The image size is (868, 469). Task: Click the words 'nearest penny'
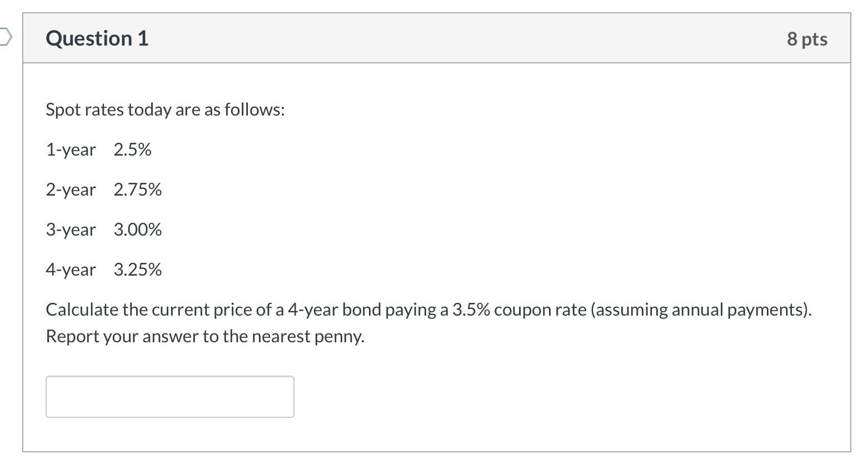coord(307,336)
